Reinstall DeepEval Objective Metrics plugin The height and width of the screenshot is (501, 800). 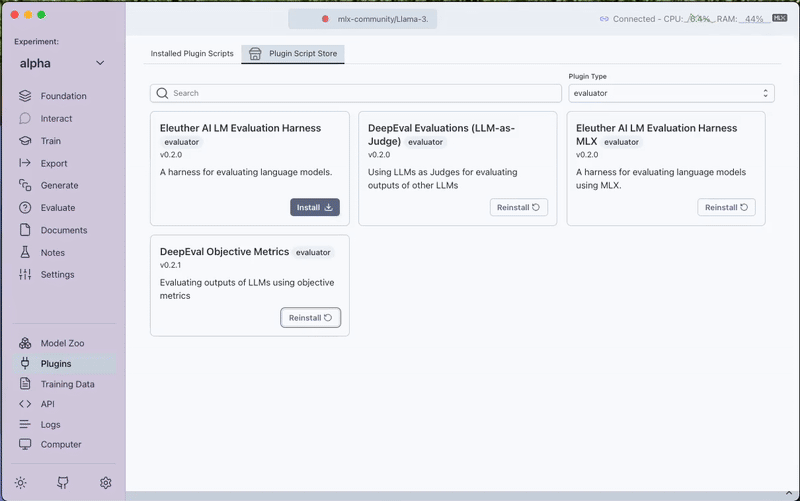[x=311, y=317]
